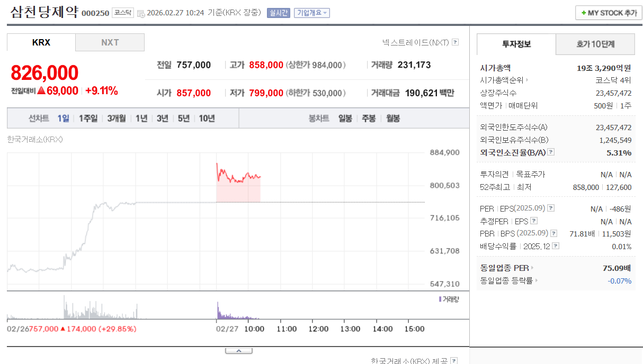Expand the 동일업종 등락률 arrow link
The image size is (643, 364).
[536, 281]
